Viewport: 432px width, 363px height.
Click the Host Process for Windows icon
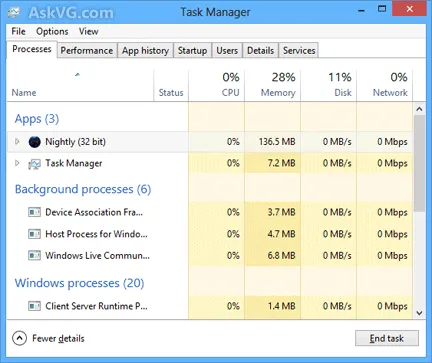point(34,234)
